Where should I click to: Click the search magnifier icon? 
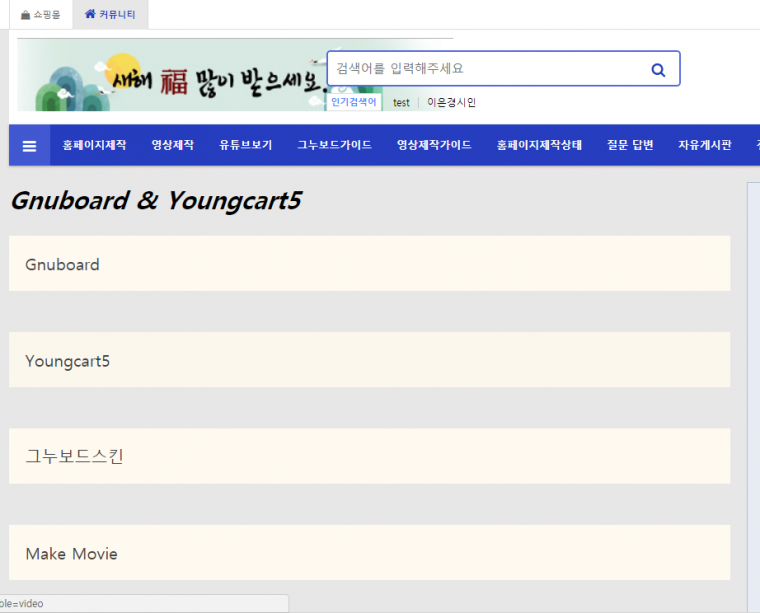658,70
